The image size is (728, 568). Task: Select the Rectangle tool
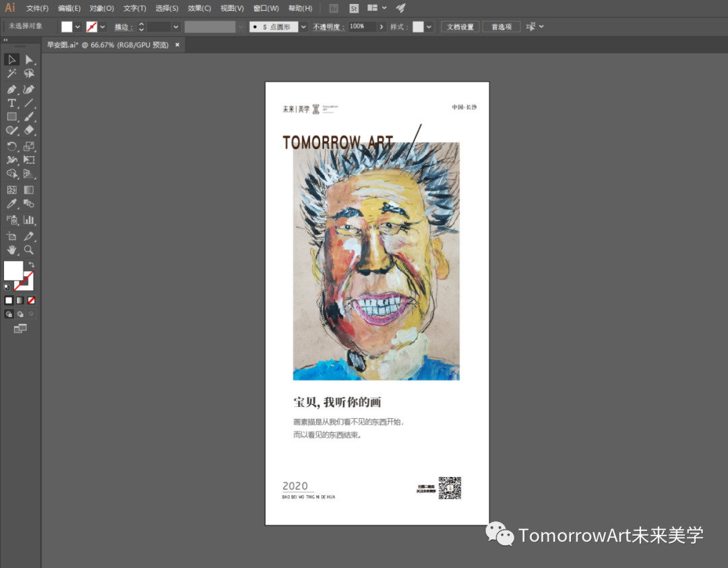[11, 117]
